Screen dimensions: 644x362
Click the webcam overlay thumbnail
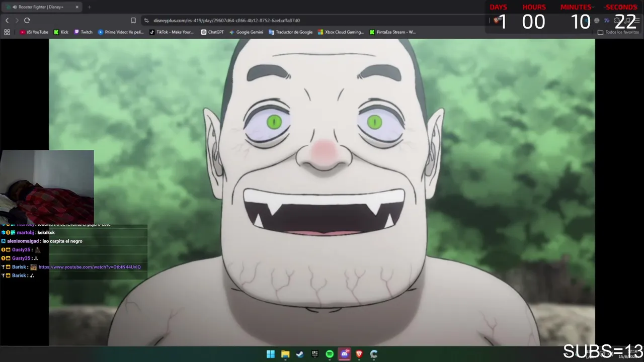point(47,187)
